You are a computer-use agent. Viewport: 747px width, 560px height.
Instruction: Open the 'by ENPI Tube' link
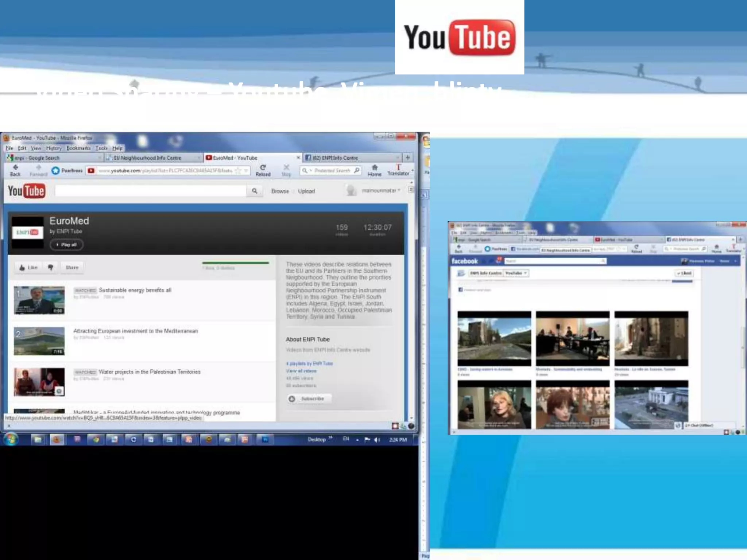click(x=66, y=231)
